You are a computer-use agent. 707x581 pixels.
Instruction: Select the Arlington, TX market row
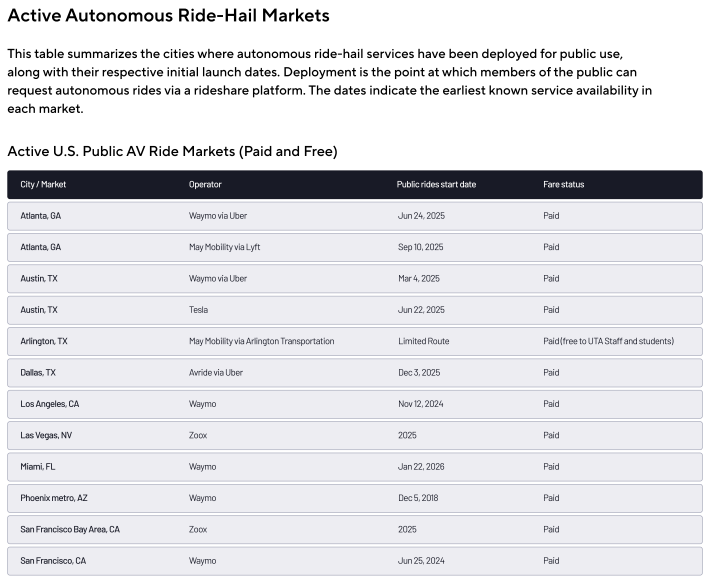[x=355, y=342]
